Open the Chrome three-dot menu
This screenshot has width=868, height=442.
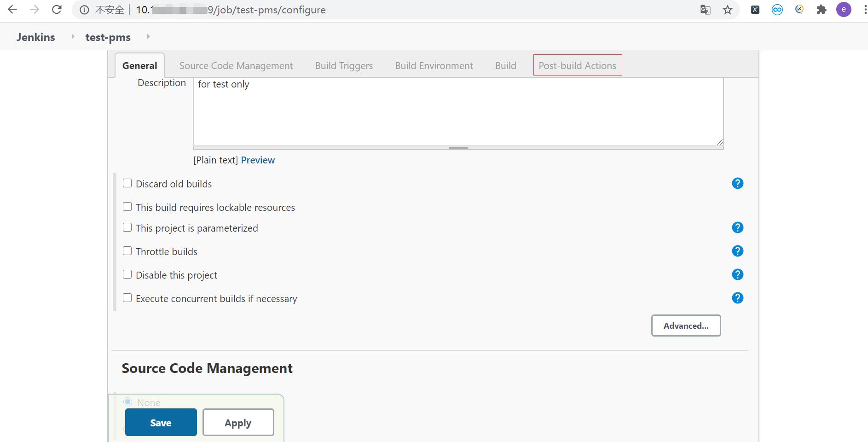(x=865, y=10)
